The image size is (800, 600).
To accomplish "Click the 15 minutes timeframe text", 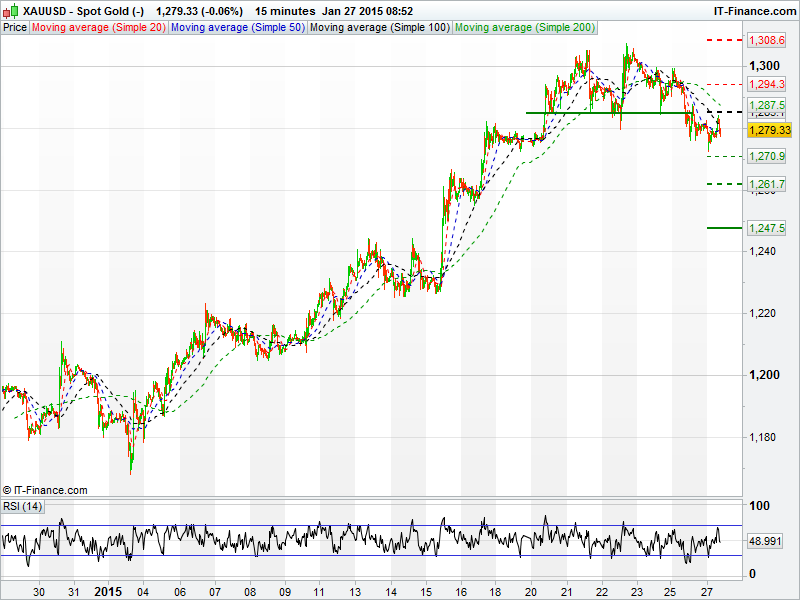I will [284, 11].
